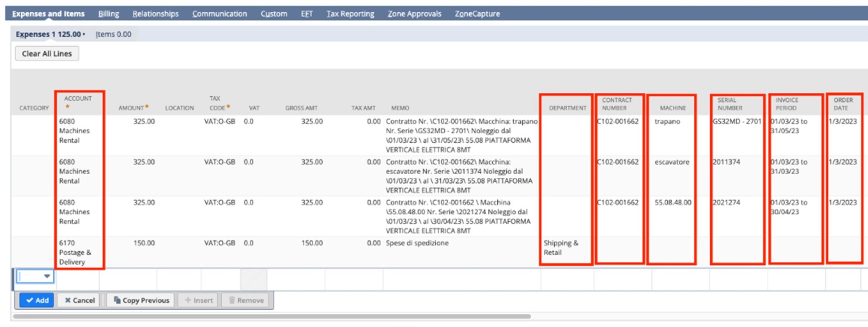Click the VAT column header

click(x=254, y=108)
